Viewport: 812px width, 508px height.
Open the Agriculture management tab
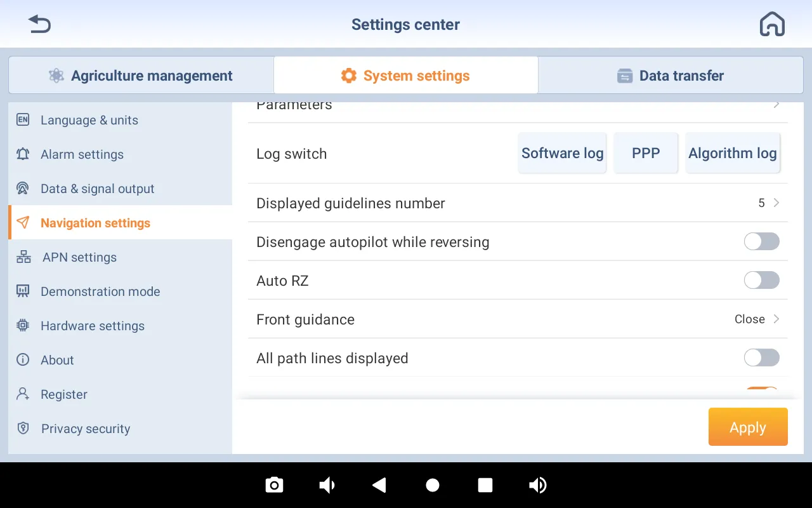[x=140, y=75]
